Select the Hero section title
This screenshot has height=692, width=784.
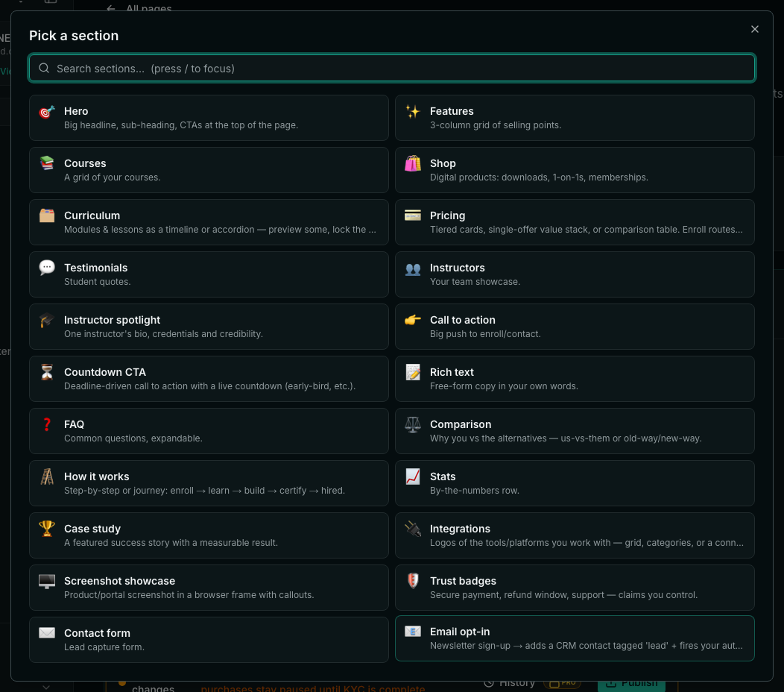tap(76, 111)
